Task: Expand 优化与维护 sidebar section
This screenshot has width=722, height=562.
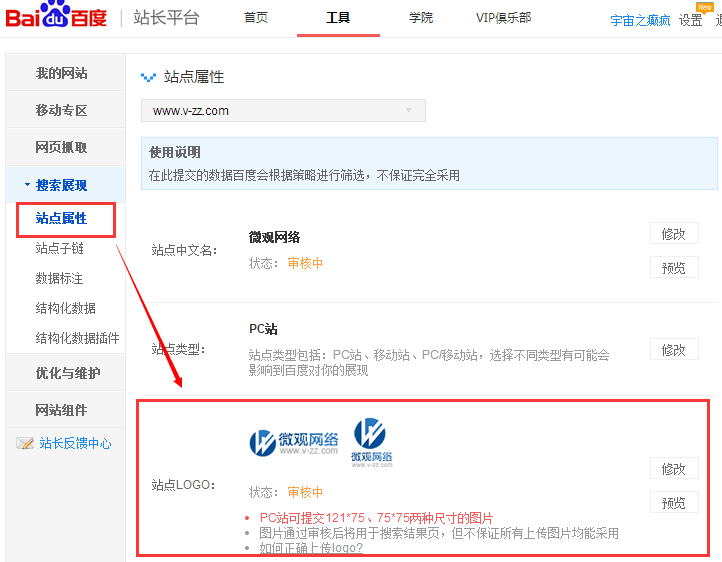Action: point(65,373)
